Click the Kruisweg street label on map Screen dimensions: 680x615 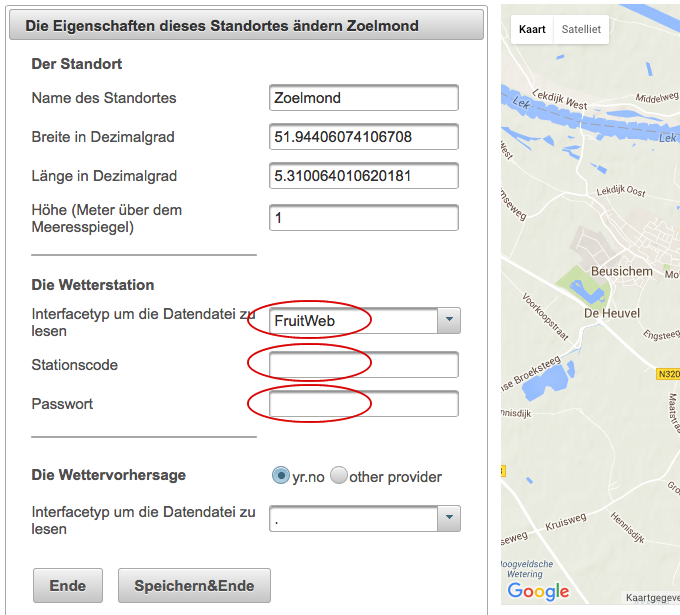(x=566, y=521)
